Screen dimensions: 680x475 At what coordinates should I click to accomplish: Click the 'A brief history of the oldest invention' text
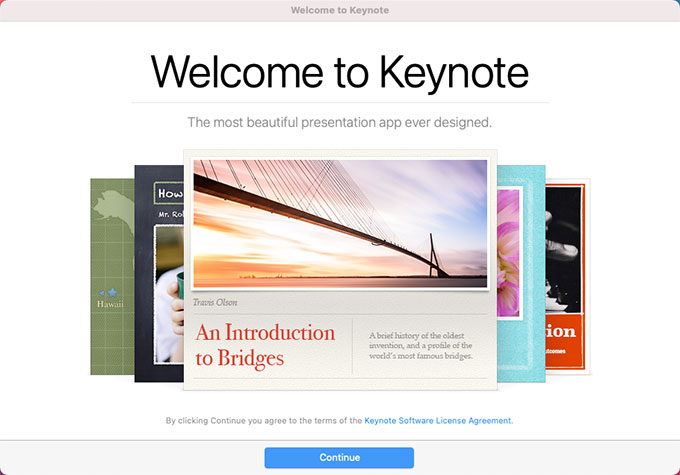click(x=421, y=345)
